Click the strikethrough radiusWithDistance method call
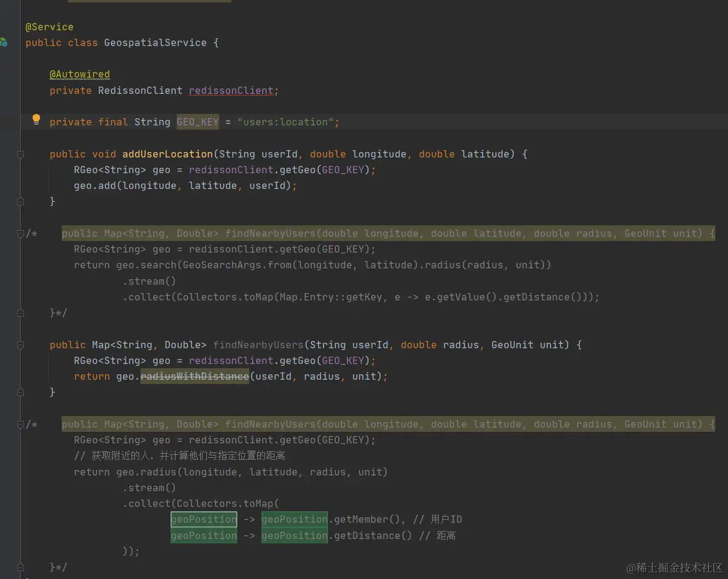 pyautogui.click(x=195, y=377)
